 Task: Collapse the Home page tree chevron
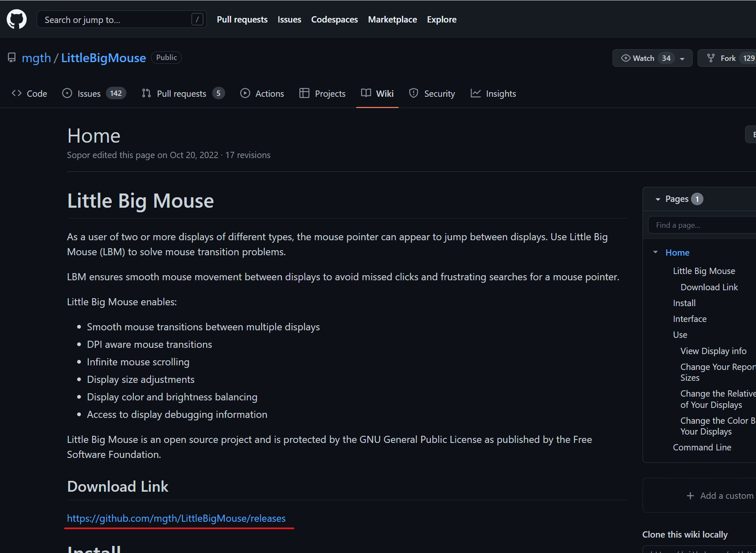click(x=656, y=252)
